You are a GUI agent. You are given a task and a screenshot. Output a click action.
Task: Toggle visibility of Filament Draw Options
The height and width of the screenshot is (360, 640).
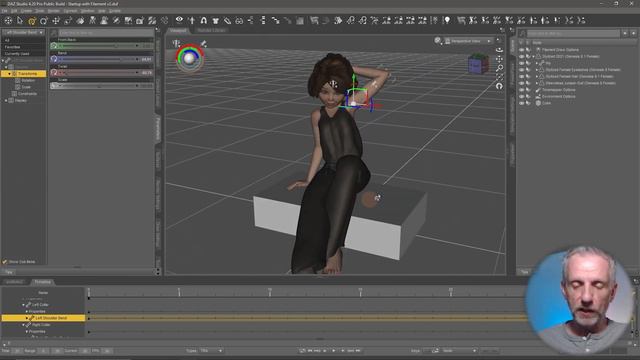coord(521,50)
